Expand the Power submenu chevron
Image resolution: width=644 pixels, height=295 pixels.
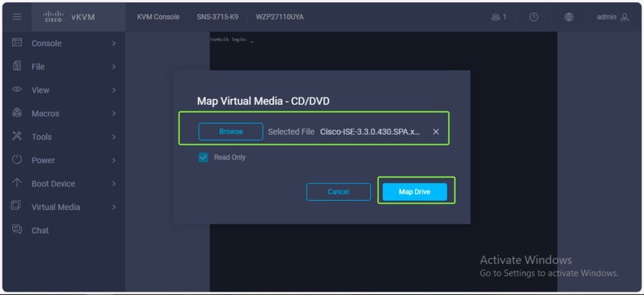click(113, 160)
